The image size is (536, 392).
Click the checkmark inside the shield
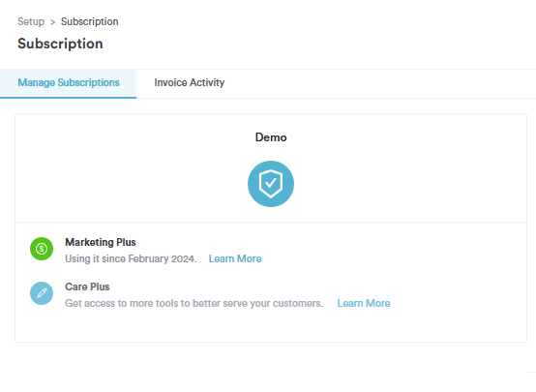point(271,183)
